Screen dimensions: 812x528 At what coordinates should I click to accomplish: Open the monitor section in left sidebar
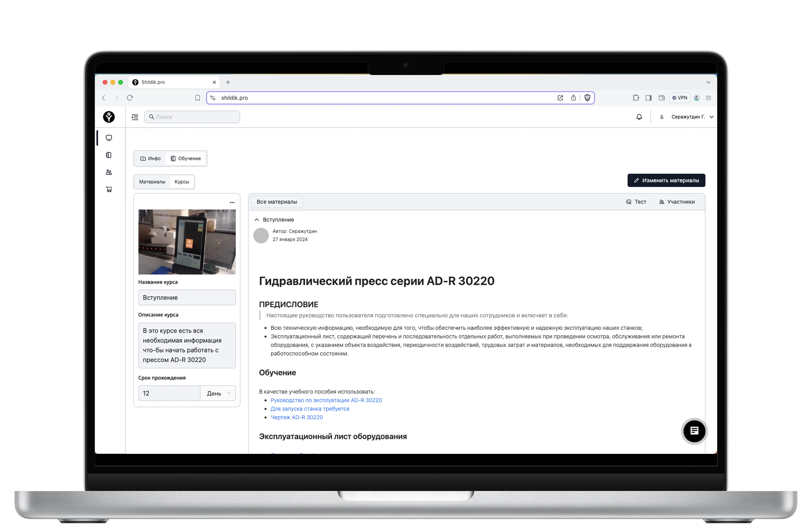(109, 138)
